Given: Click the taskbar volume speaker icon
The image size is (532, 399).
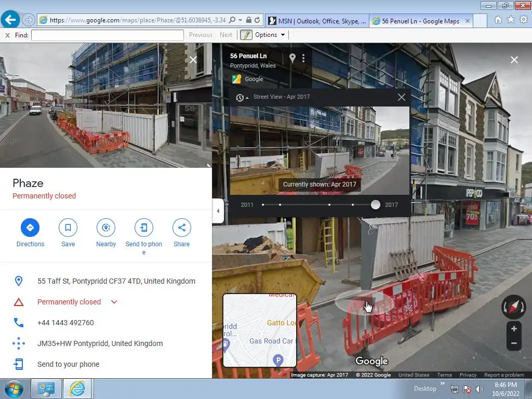Looking at the screenshot, I should [479, 389].
